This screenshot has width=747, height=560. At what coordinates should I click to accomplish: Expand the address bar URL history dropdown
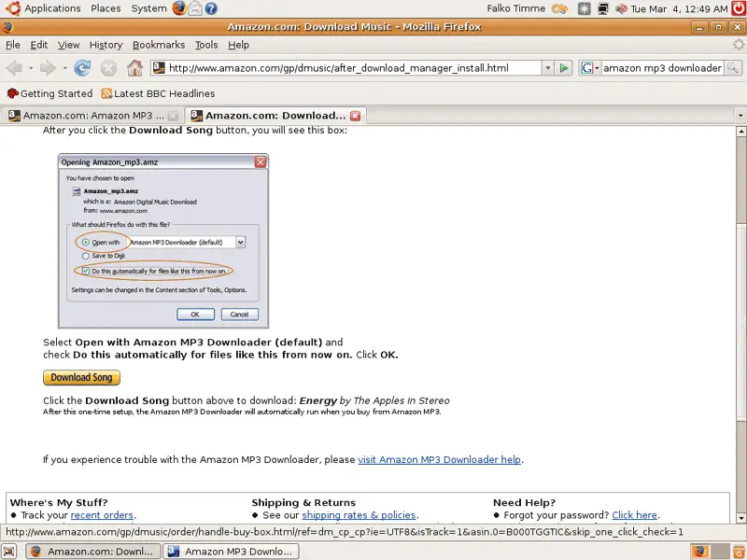[x=548, y=68]
